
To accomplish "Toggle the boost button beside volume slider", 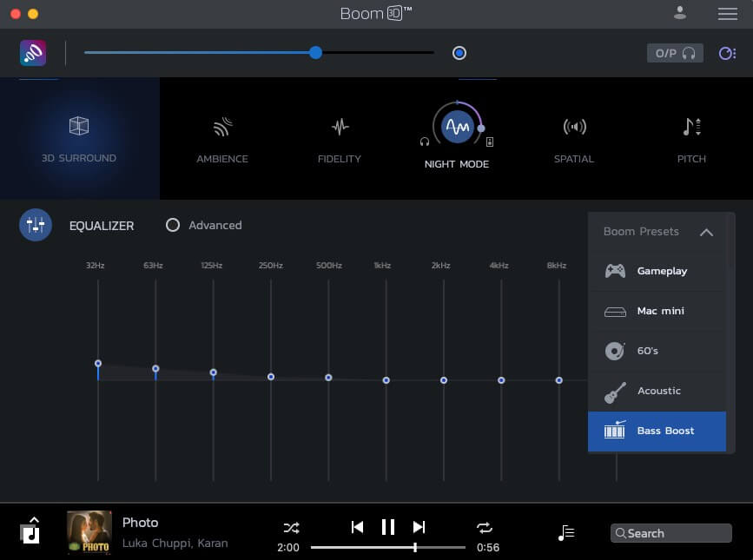I will [x=459, y=53].
